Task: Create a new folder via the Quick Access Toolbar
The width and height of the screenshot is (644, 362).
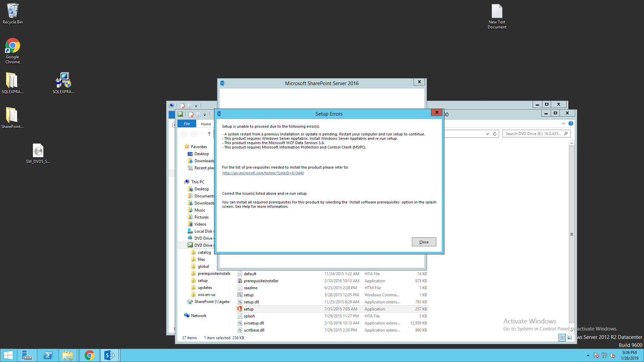Action: (x=199, y=114)
